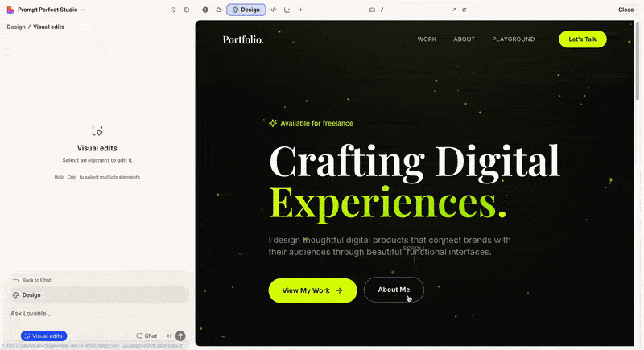Toggle Chat mode in the prompt bar

[147, 336]
